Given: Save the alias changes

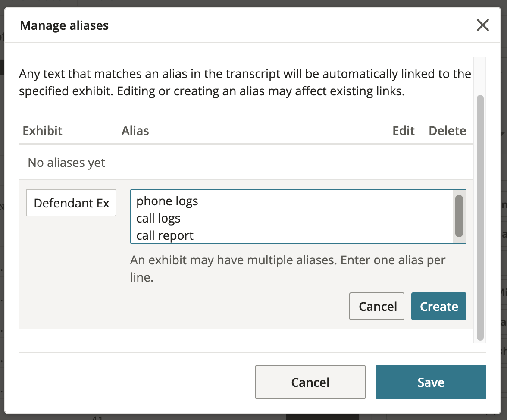Looking at the screenshot, I should coord(431,382).
